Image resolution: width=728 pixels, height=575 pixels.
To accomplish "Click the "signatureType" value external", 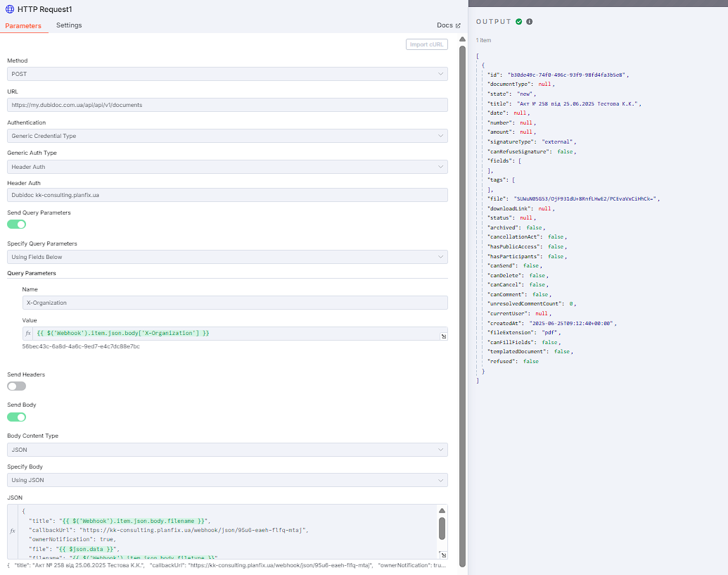I will [557, 141].
